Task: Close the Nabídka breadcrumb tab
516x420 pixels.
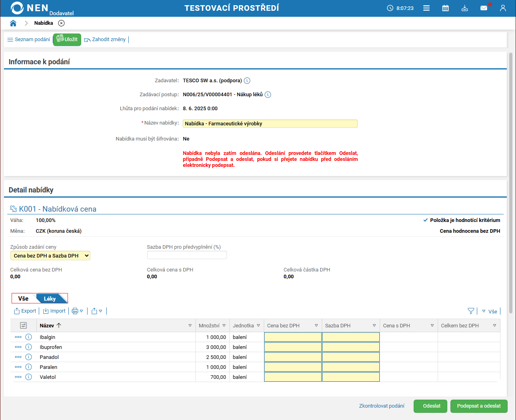Action: click(61, 23)
